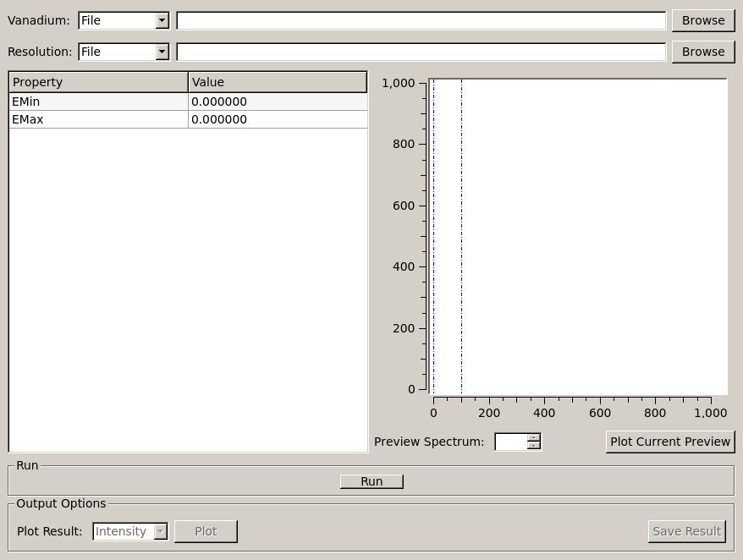The width and height of the screenshot is (743, 560).
Task: Click the EMin value cell
Action: click(x=277, y=102)
